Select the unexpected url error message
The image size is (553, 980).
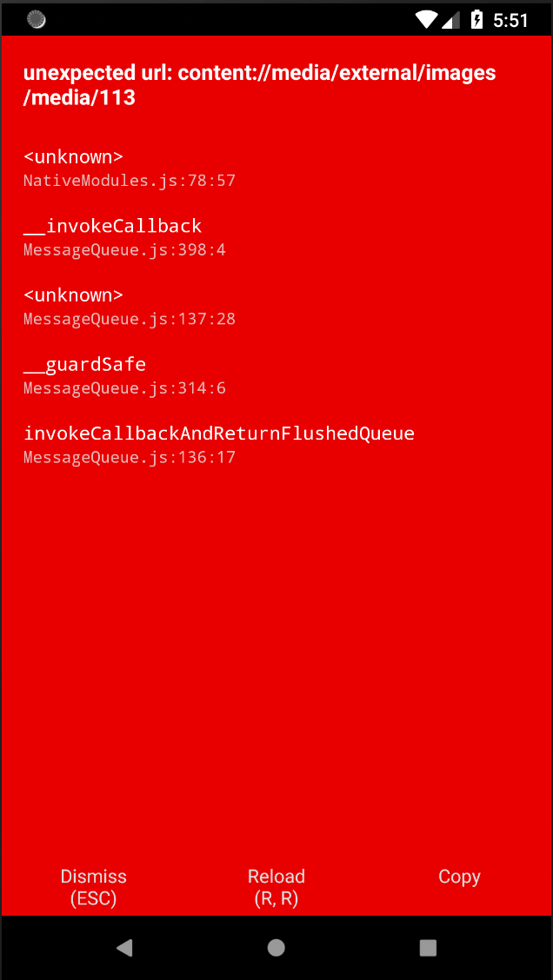[260, 84]
